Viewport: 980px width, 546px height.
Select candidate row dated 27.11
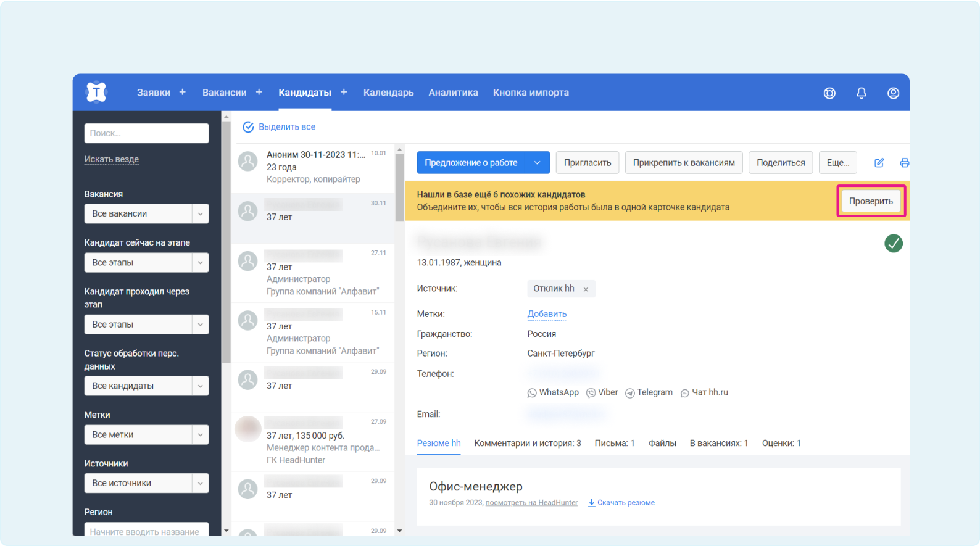(x=313, y=273)
